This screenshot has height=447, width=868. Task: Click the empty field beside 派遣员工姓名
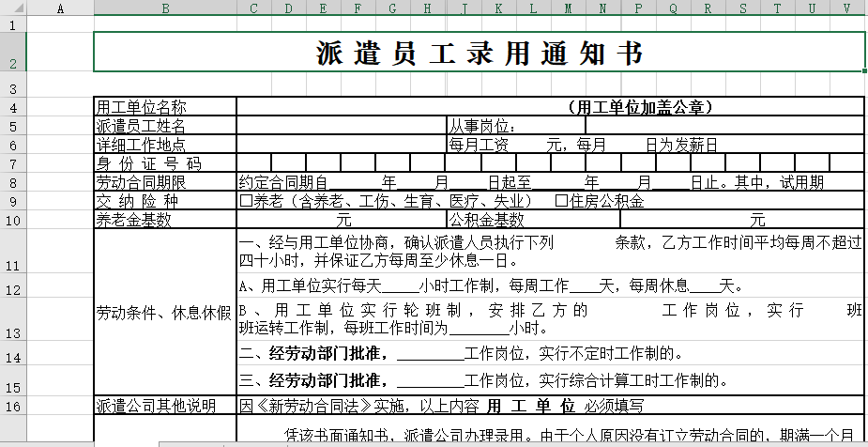pos(341,126)
